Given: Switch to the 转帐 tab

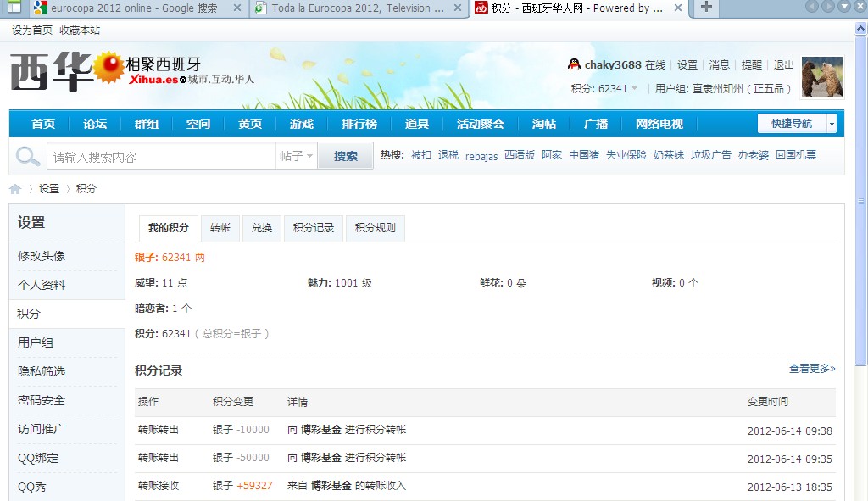Looking at the screenshot, I should click(x=219, y=227).
